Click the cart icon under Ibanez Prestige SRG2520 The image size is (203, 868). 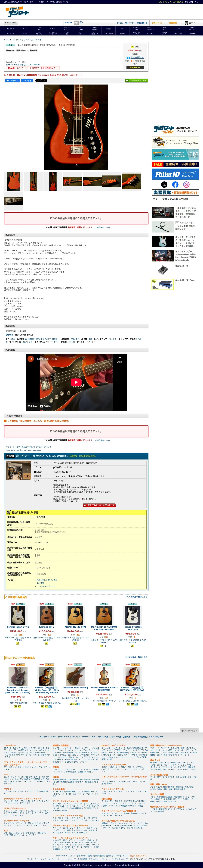click(132, 646)
